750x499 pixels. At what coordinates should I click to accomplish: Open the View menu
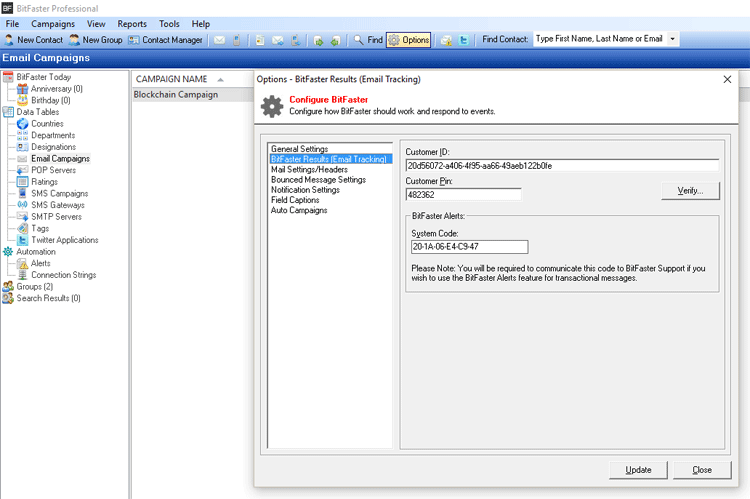coord(96,24)
